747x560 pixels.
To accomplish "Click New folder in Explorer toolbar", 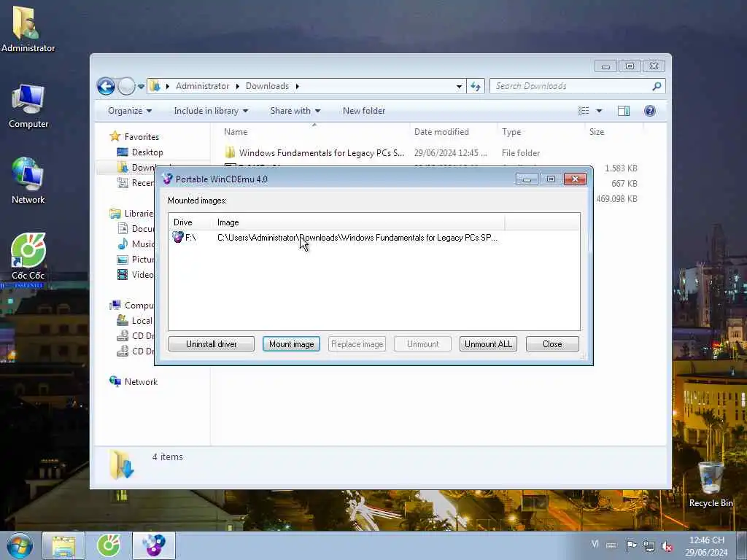I will tap(364, 111).
